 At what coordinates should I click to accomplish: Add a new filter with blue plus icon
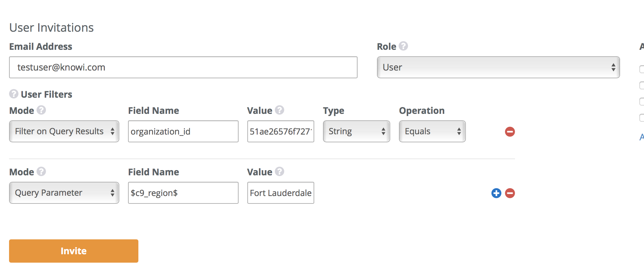coord(496,193)
